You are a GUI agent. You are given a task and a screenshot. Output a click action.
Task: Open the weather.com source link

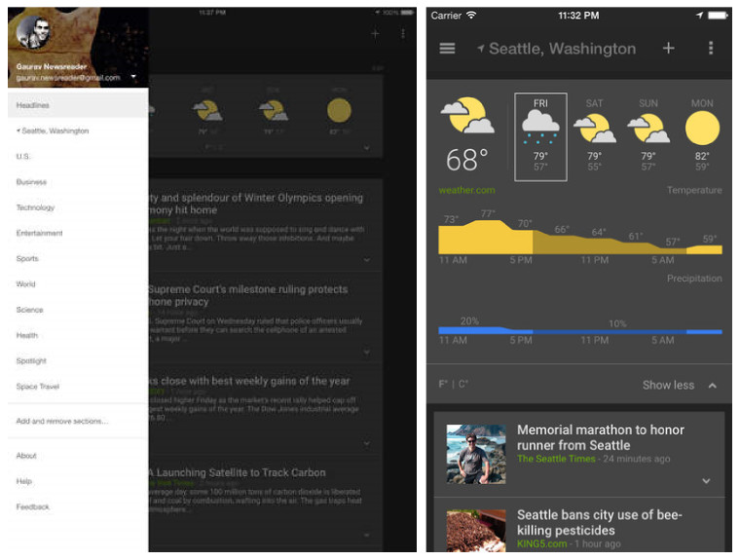466,191
